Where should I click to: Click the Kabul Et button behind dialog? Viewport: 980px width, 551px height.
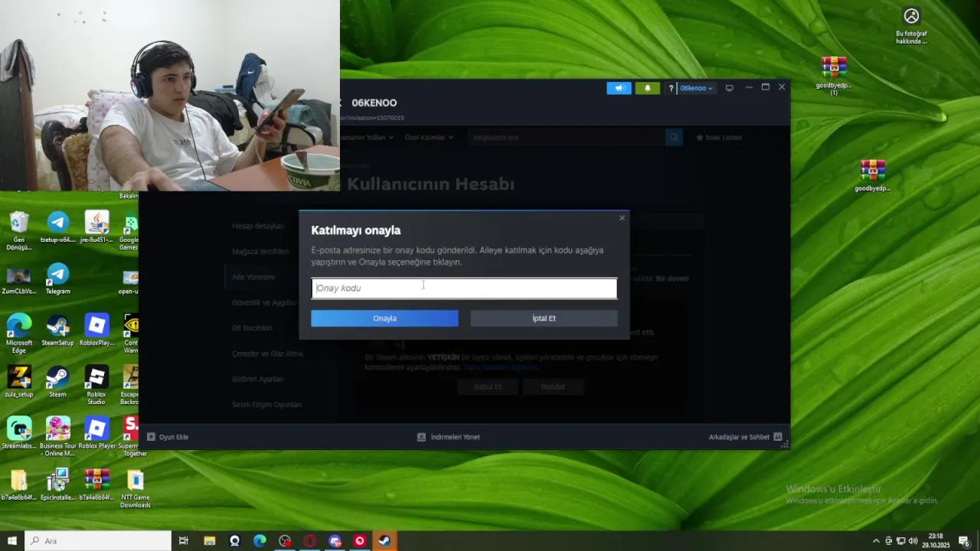[x=488, y=386]
